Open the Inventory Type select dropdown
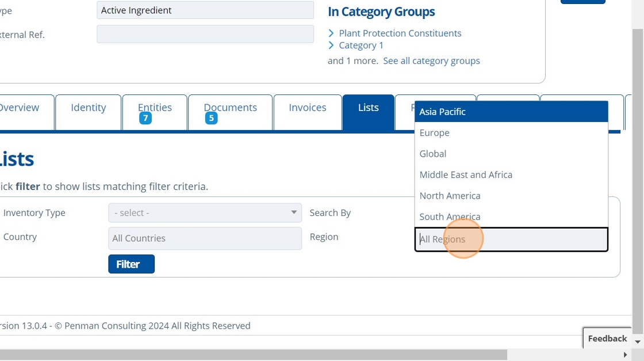 (205, 213)
